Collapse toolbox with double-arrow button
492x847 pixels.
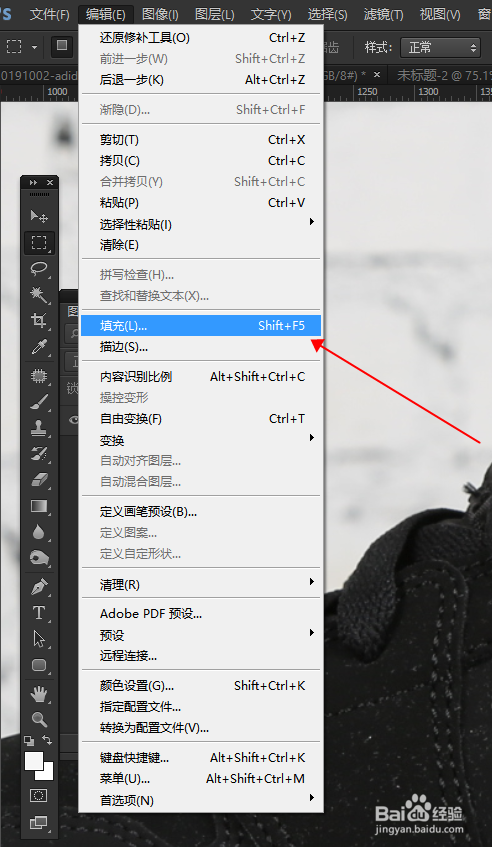point(33,183)
